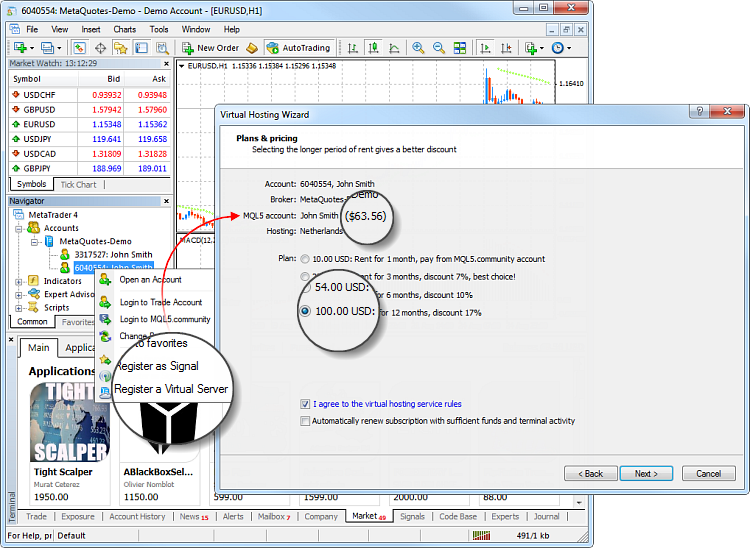The image size is (750, 548).
Task: Expand the Indicators tree node
Action: pos(20,281)
